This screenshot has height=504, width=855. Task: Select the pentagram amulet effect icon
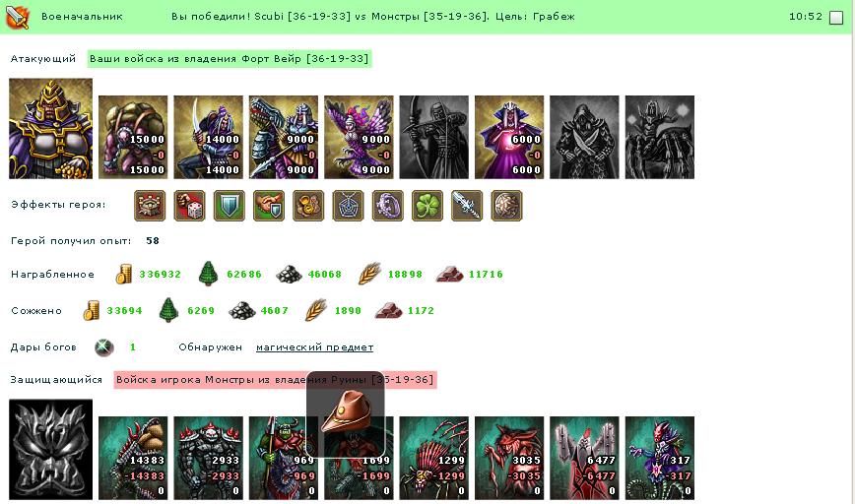[x=348, y=206]
